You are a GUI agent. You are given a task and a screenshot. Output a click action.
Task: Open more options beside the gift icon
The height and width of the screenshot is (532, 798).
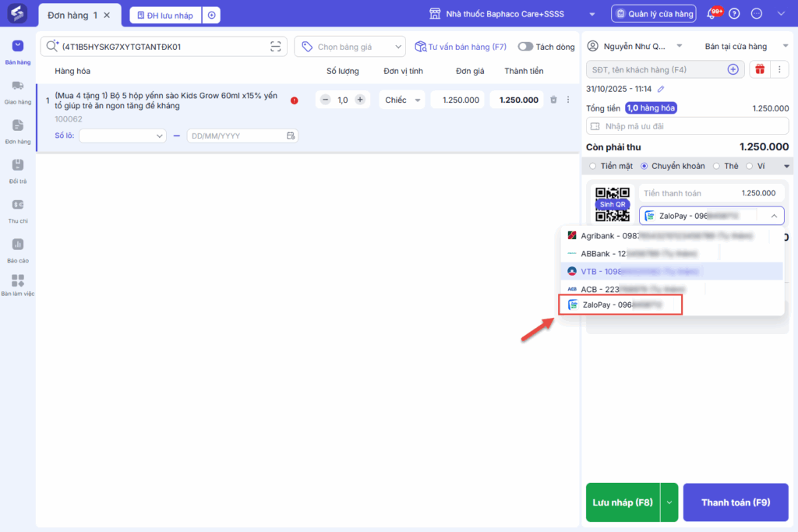(779, 69)
